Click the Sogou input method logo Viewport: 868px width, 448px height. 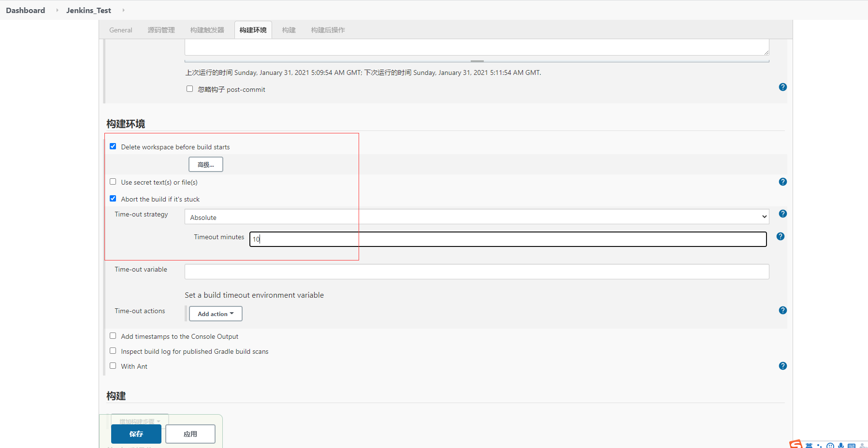(x=796, y=444)
